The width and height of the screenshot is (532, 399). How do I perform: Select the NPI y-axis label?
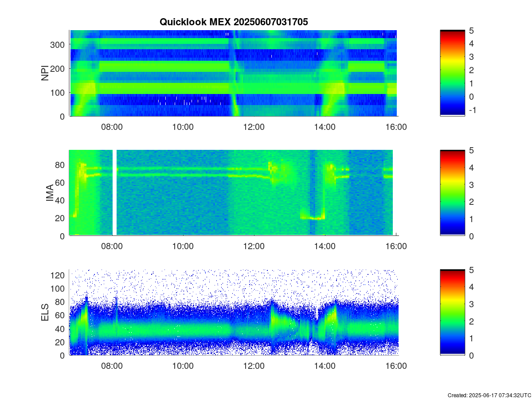[45, 73]
